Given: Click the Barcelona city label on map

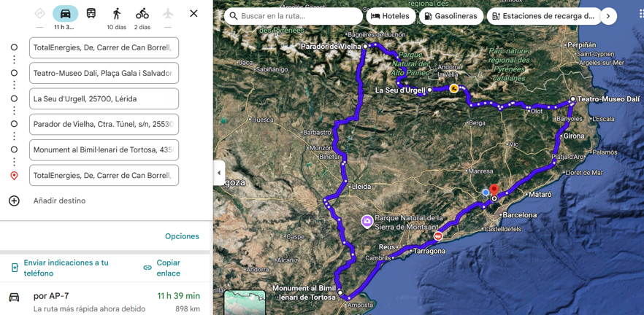Looking at the screenshot, I should click(x=520, y=215).
